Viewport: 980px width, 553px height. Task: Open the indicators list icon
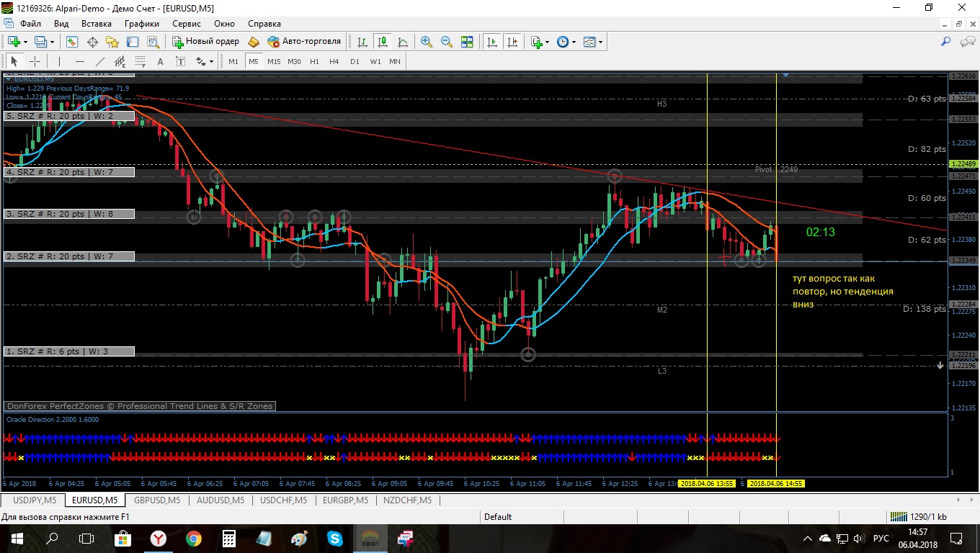click(536, 42)
